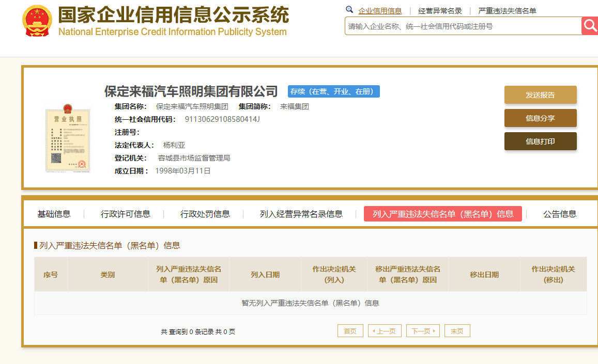Screen dimensions: 598x364
Task: Go to 下一页 in pagination
Action: pyautogui.click(x=423, y=331)
